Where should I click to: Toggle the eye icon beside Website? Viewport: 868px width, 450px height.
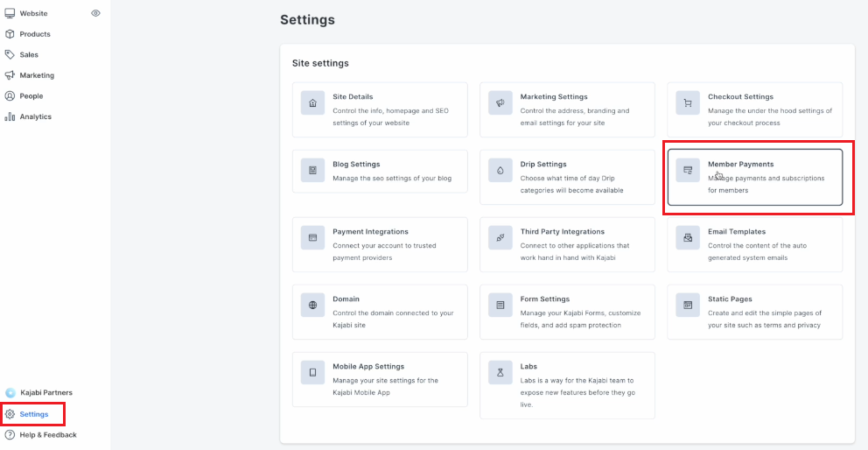95,13
